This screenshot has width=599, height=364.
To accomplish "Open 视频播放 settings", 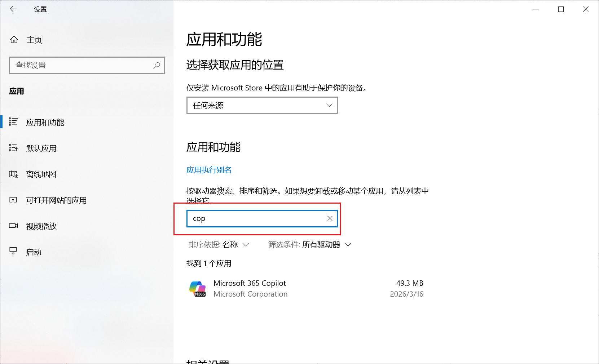I will point(41,226).
